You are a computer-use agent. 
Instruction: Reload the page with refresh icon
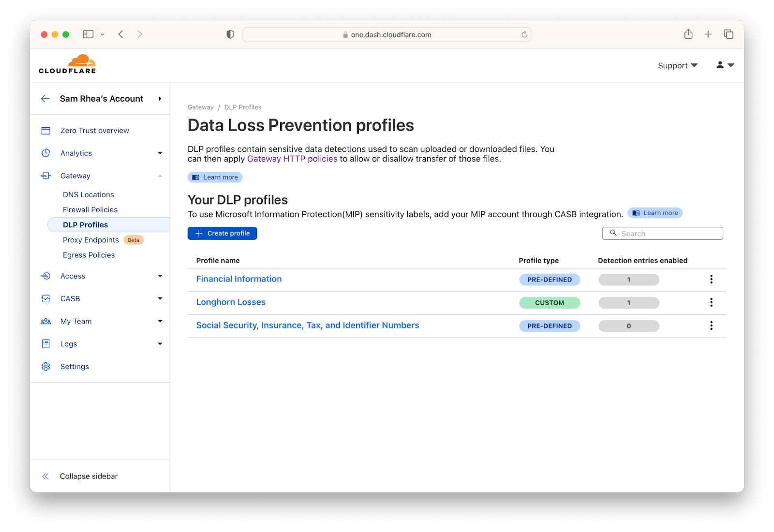(x=524, y=34)
